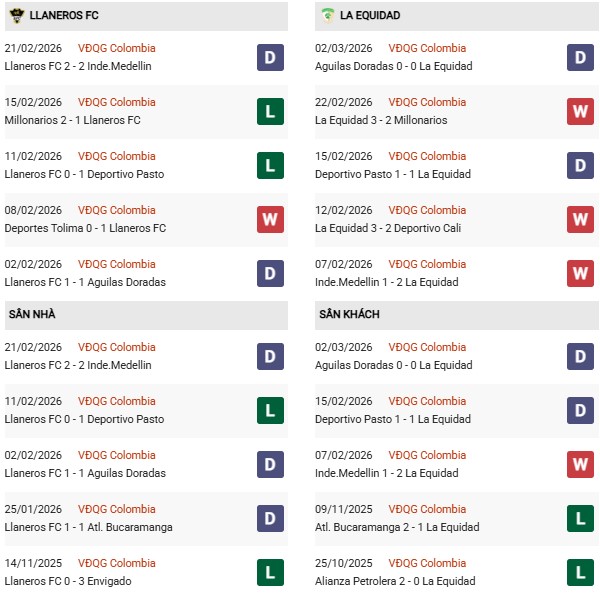Click loss badge for Millonarios 2-1 Llaneros FC
The width and height of the screenshot is (600, 594).
pyautogui.click(x=270, y=111)
